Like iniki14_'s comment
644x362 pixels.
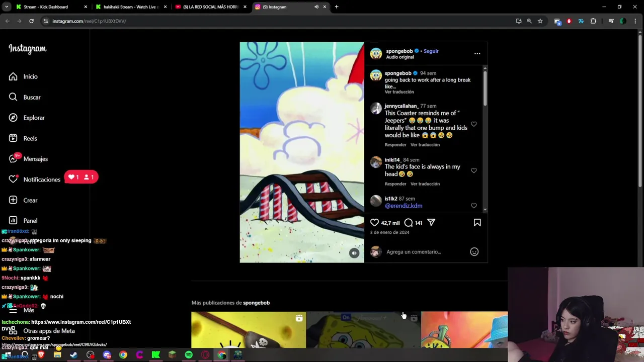473,170
